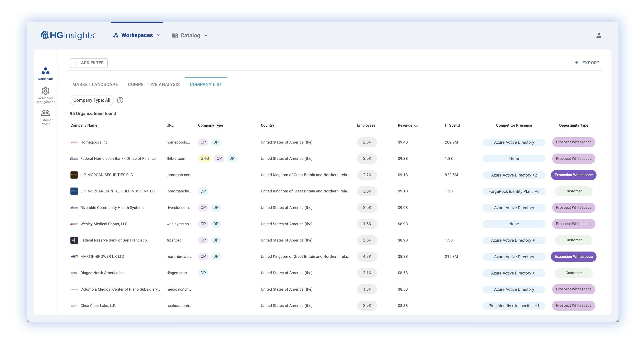Click the Add Filter button
The image size is (644, 345).
[x=89, y=63]
